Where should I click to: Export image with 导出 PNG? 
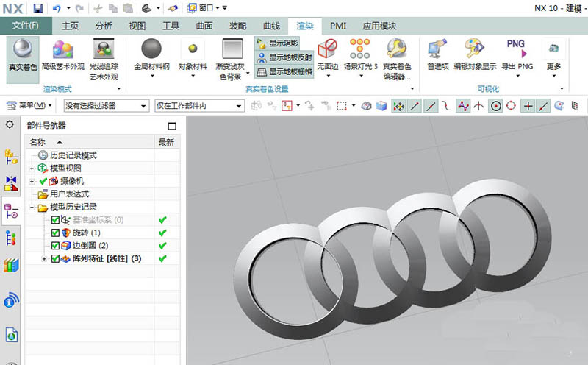(x=517, y=57)
